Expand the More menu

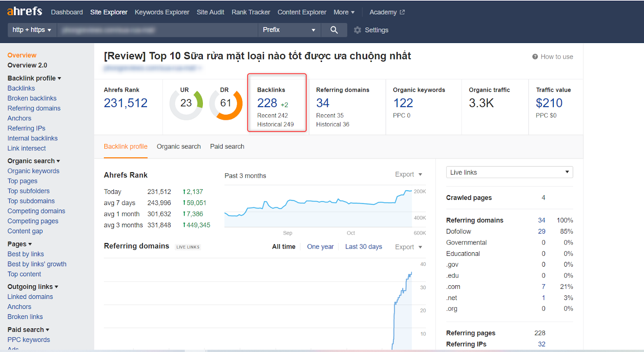pos(344,12)
